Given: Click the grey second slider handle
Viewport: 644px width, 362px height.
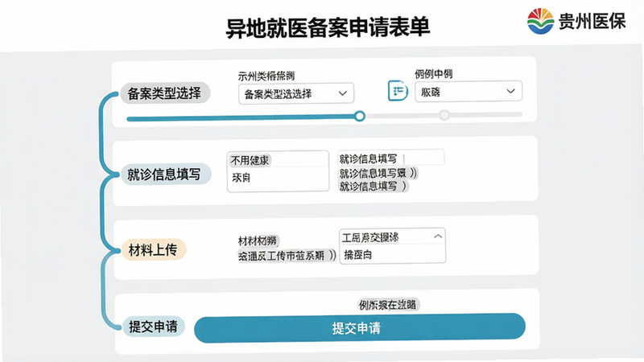Looking at the screenshot, I should [444, 115].
